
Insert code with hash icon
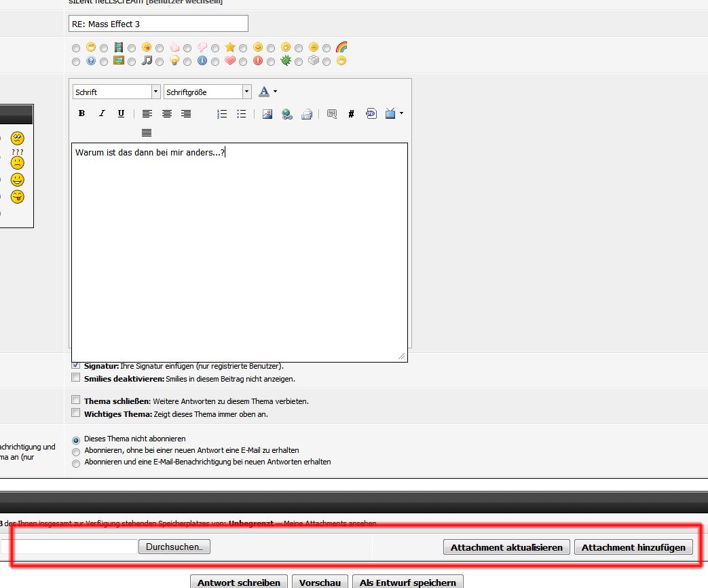(351, 114)
